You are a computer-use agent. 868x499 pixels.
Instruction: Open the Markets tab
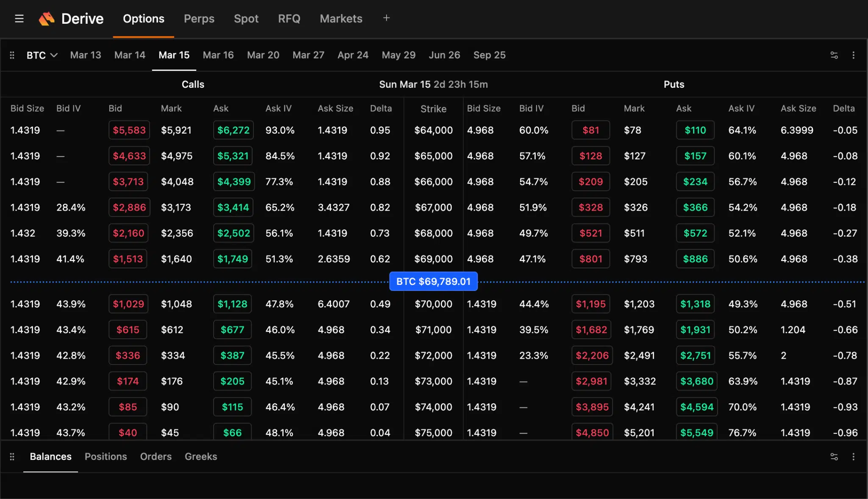pos(341,19)
